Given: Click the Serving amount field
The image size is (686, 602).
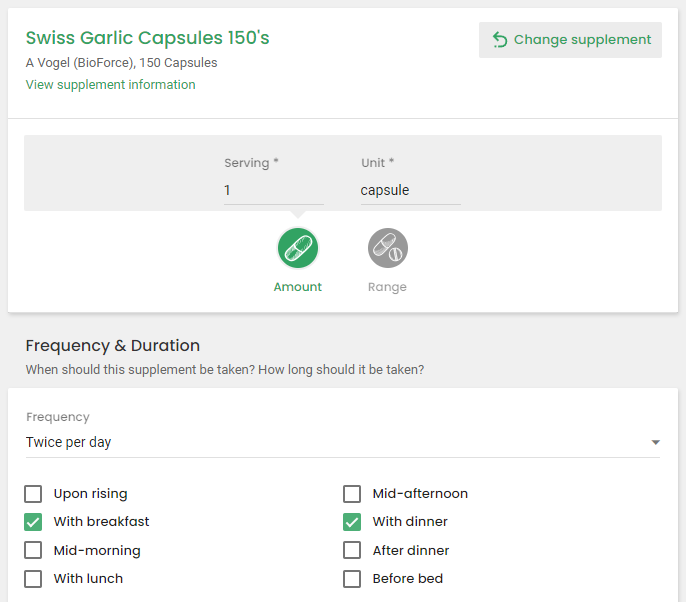Looking at the screenshot, I should (x=274, y=190).
